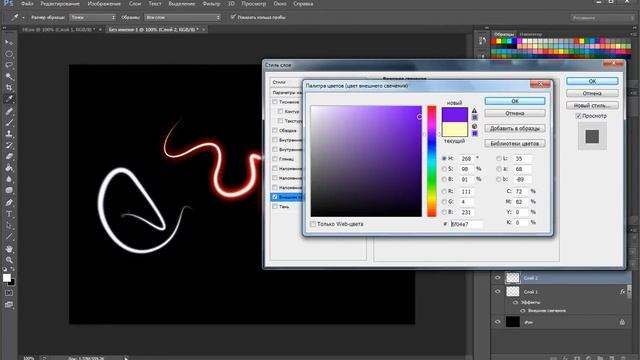Select the Crop tool
The width and height of the screenshot is (640, 360).
[x=9, y=88]
